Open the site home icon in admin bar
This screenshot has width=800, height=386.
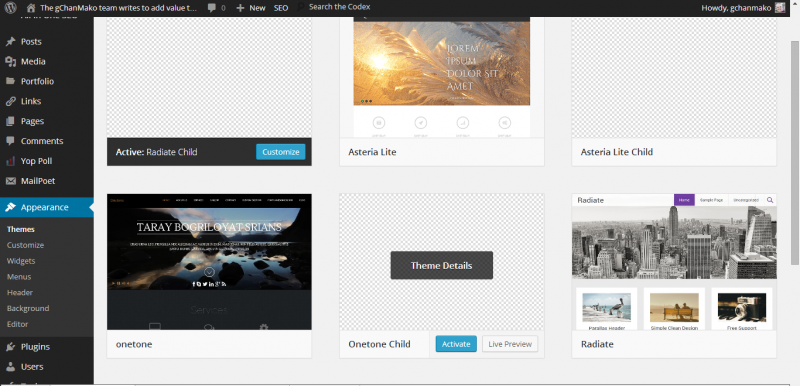[x=31, y=8]
